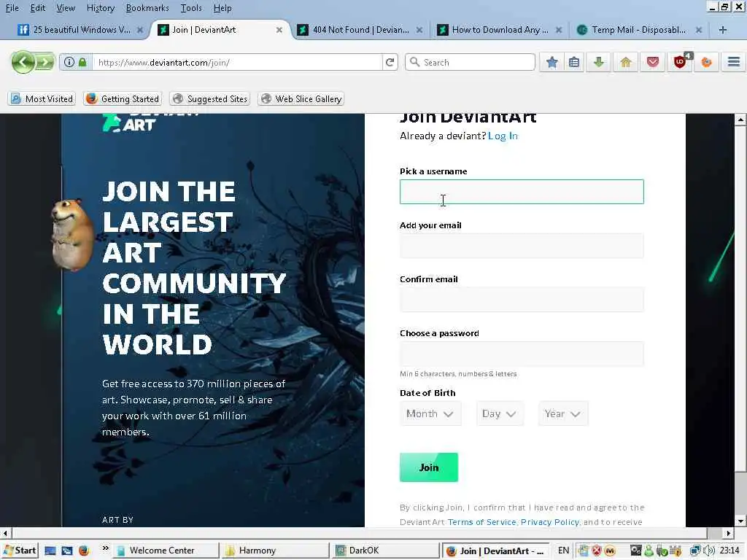Expand the quick launch overflow chevron
Viewport: 747px width, 560px height.
pos(105,548)
